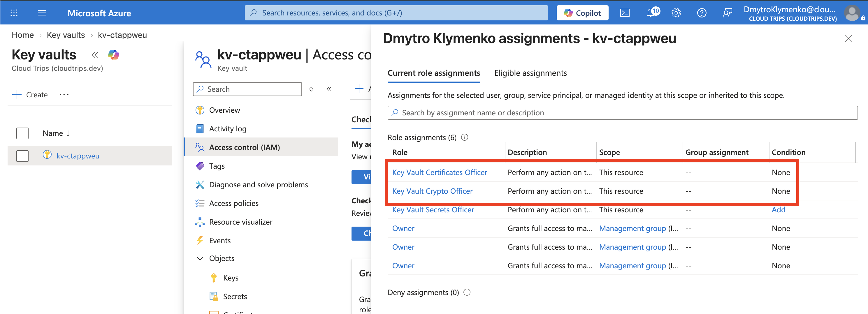
Task: Open Tags menu item
Action: [217, 166]
